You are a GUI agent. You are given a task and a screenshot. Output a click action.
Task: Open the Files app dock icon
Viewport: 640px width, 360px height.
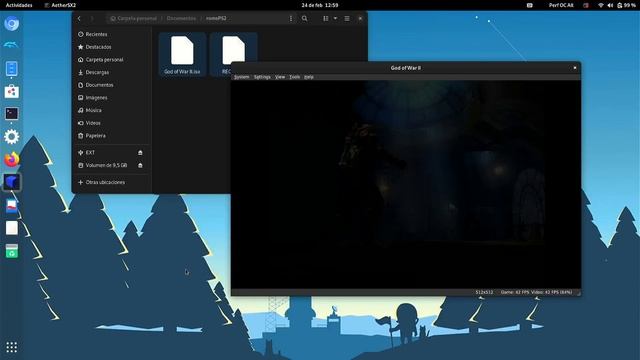tap(11, 69)
